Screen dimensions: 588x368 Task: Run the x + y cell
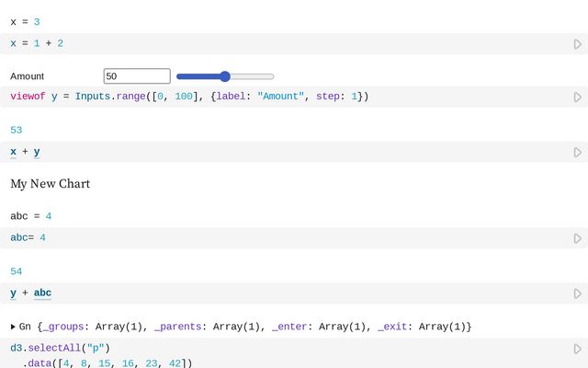point(577,152)
